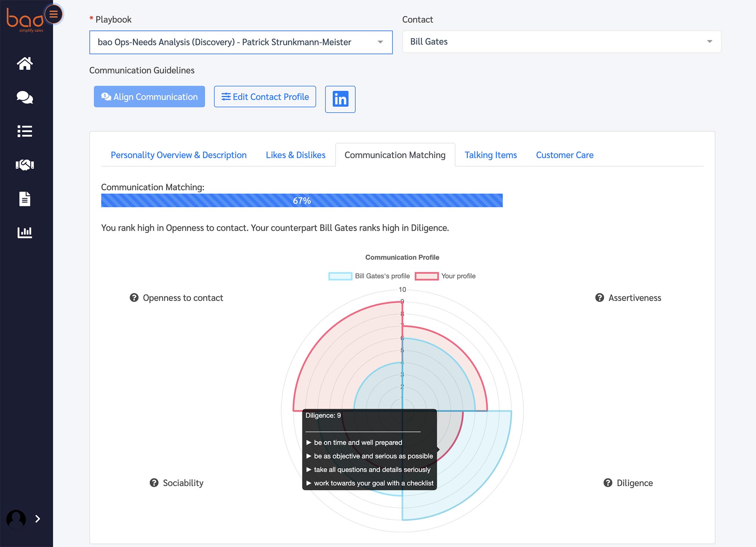The height and width of the screenshot is (547, 756).
Task: Expand sidebar with the chevron arrow
Action: coord(38,519)
